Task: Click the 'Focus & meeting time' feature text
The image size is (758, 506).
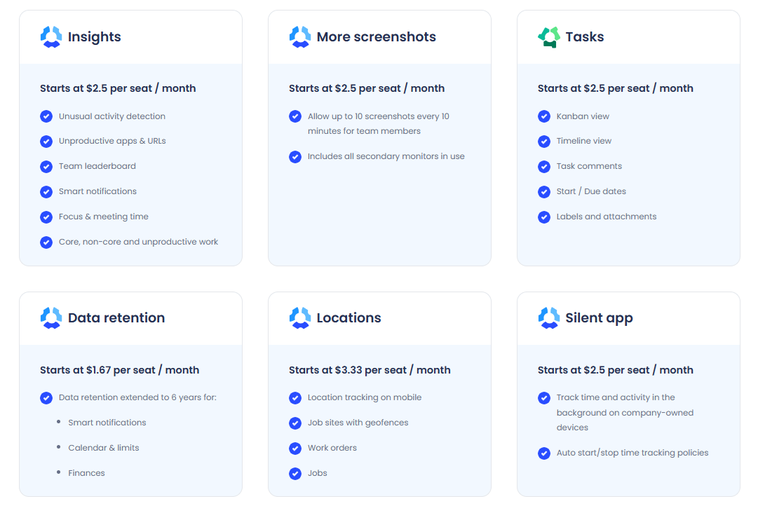Action: (x=103, y=217)
